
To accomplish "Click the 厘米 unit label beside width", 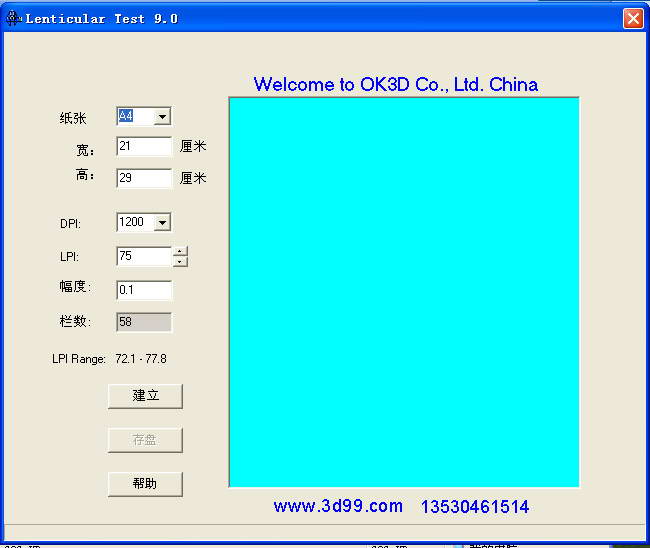I will [193, 146].
